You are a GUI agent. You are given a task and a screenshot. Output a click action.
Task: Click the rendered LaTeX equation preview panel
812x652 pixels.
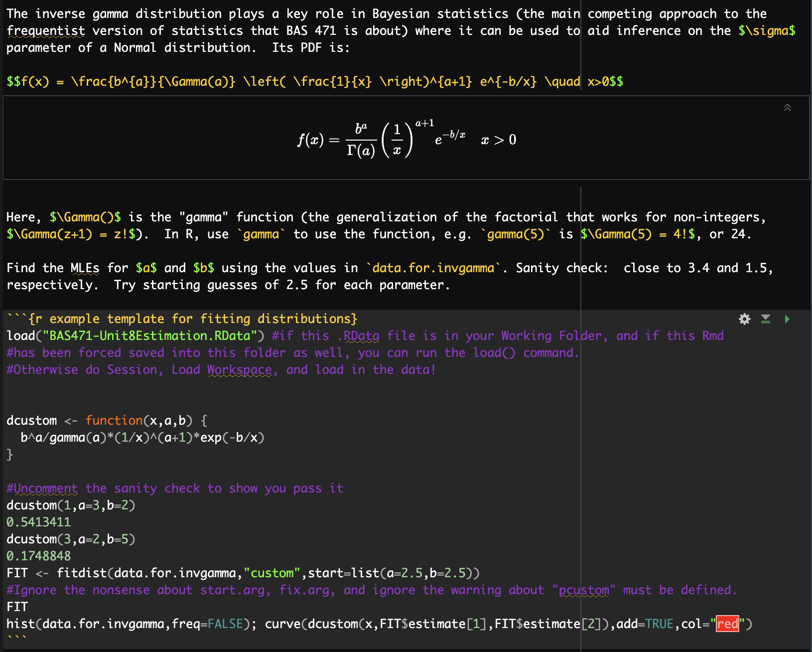coord(406,140)
